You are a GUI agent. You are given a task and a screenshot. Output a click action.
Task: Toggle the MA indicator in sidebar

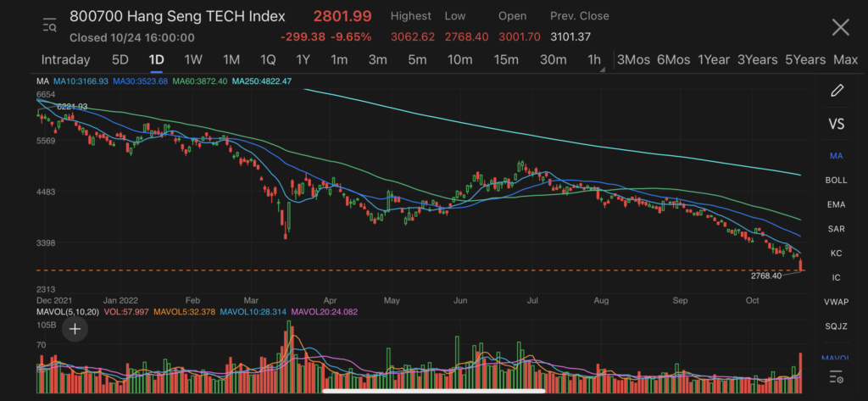tap(836, 156)
